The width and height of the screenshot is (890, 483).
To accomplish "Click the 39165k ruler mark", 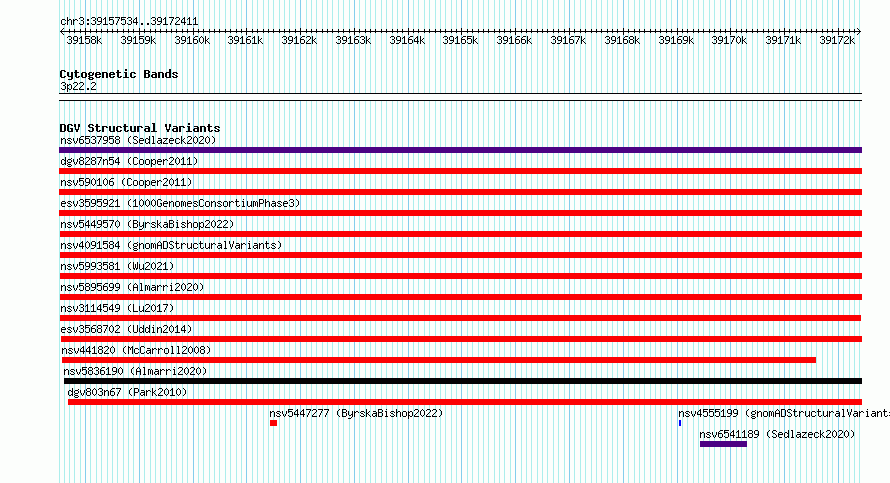I will pyautogui.click(x=460, y=40).
